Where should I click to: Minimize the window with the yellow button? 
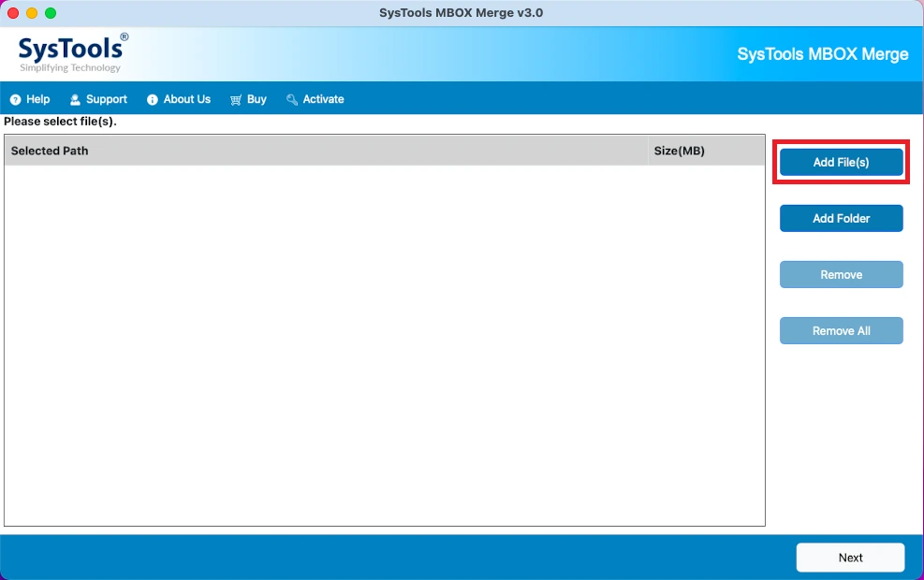pyautogui.click(x=32, y=13)
